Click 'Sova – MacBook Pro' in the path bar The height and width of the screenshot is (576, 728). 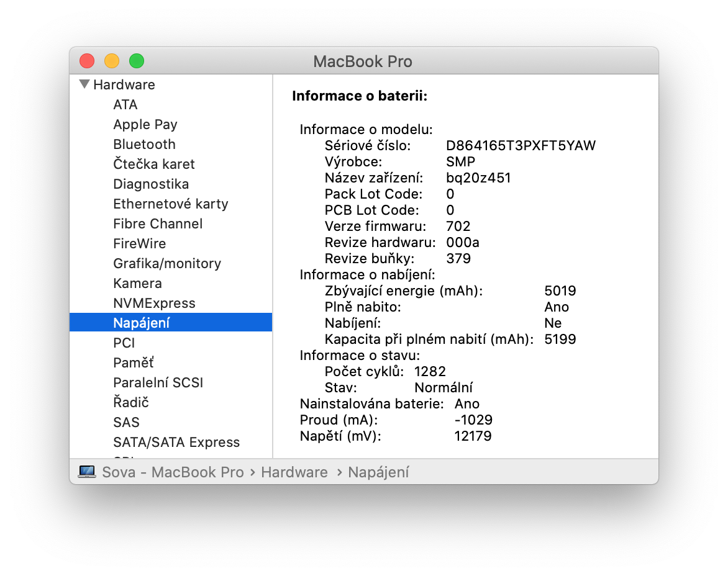[173, 472]
